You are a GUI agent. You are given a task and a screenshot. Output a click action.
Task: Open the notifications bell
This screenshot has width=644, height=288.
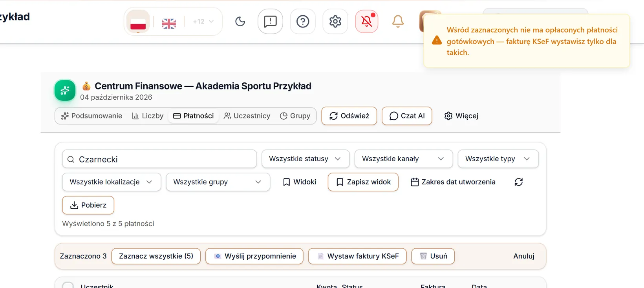point(398,22)
